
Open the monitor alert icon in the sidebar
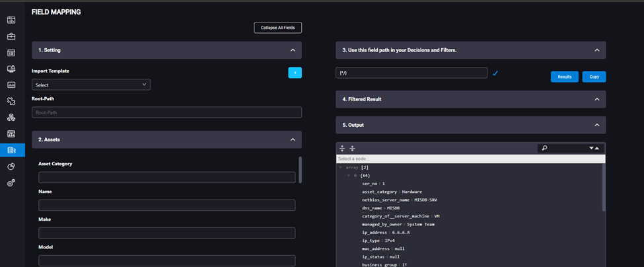click(x=11, y=69)
